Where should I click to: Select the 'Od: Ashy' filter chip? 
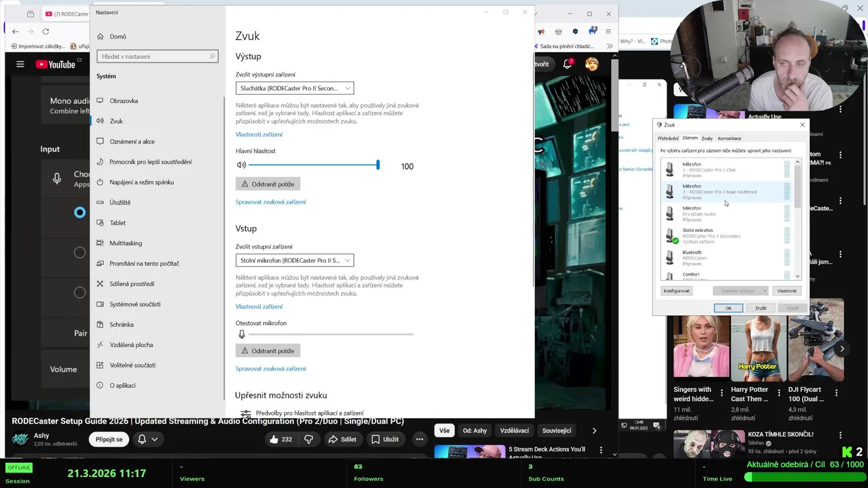475,430
